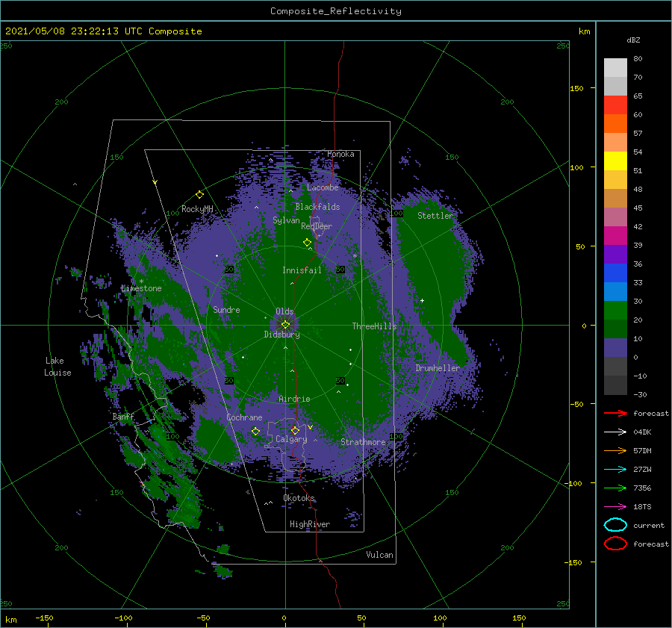Image resolution: width=672 pixels, height=628 pixels.
Task: Click the orange 57DM arrow legend icon
Action: [x=615, y=450]
